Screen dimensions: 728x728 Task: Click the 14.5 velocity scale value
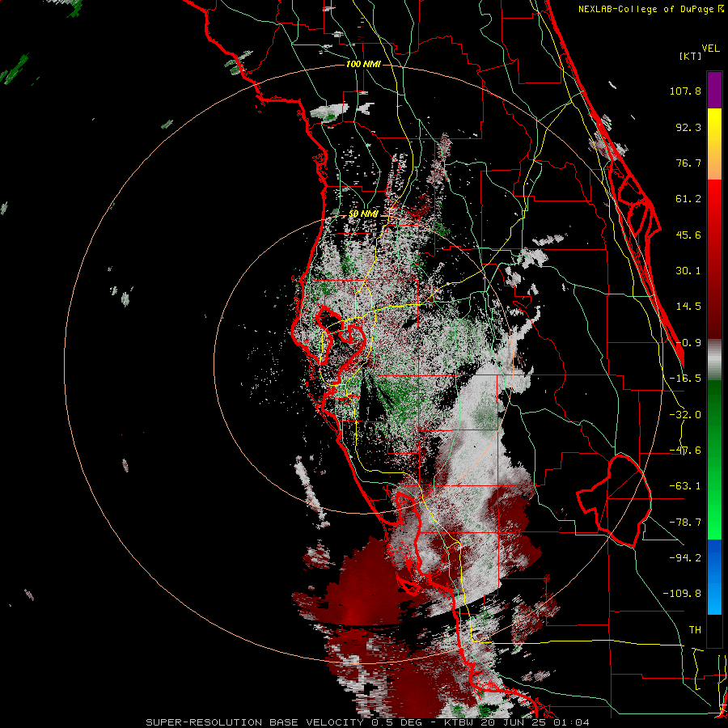tap(688, 307)
